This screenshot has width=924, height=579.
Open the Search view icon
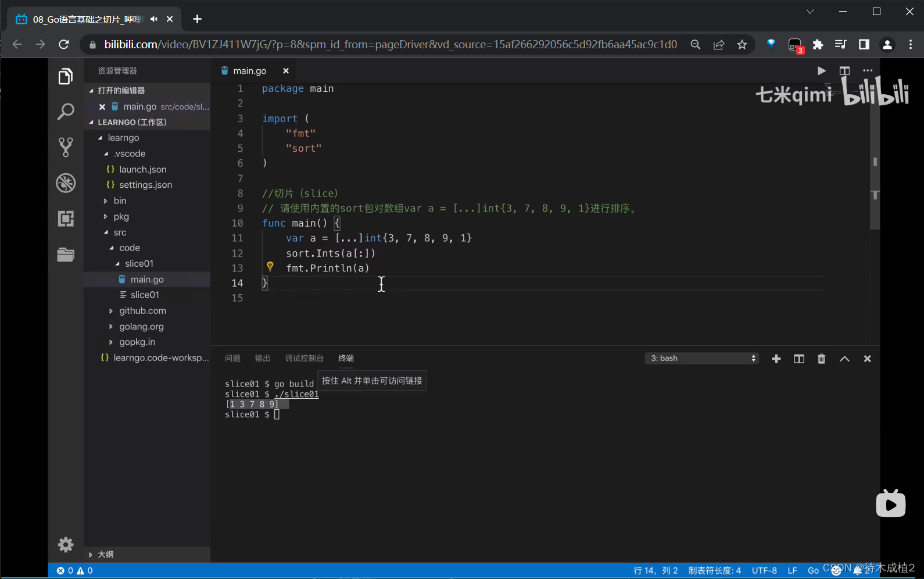(x=66, y=112)
